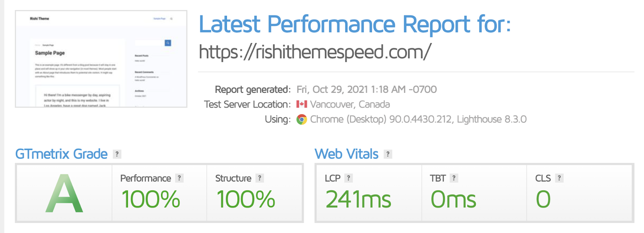Click the Canada flag icon
Viewport: 644px width, 233px height.
click(301, 104)
